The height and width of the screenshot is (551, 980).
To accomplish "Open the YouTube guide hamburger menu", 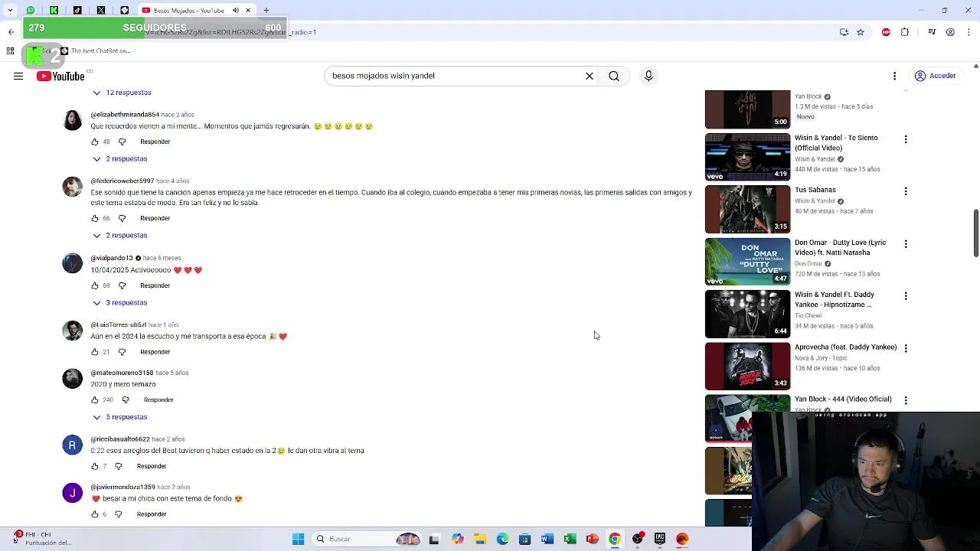I will click(x=18, y=76).
